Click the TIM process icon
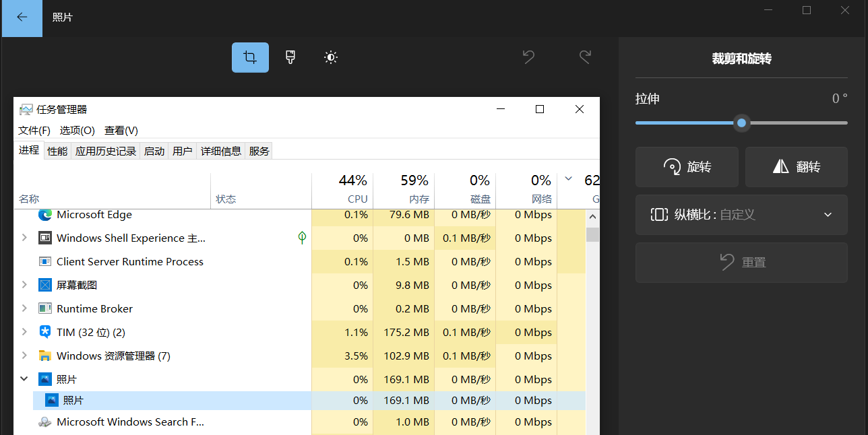 (x=45, y=332)
